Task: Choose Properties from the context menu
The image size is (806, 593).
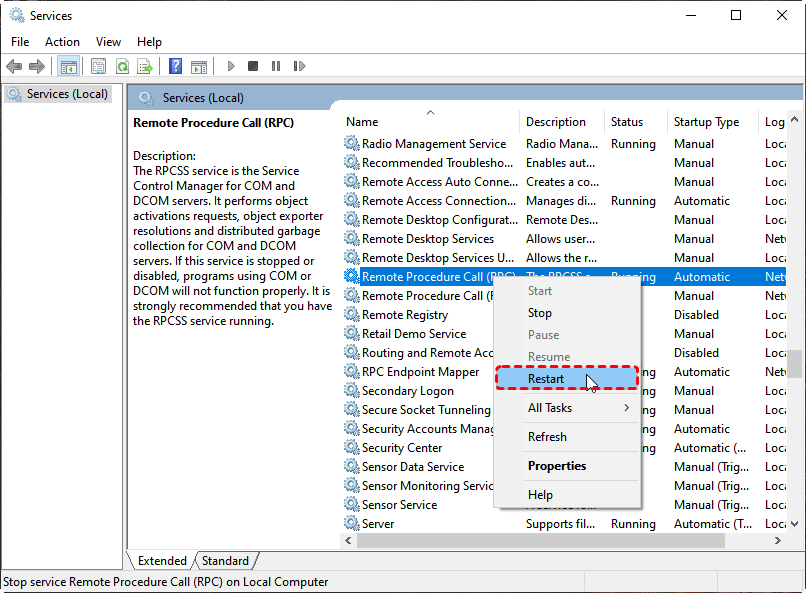Action: tap(557, 466)
